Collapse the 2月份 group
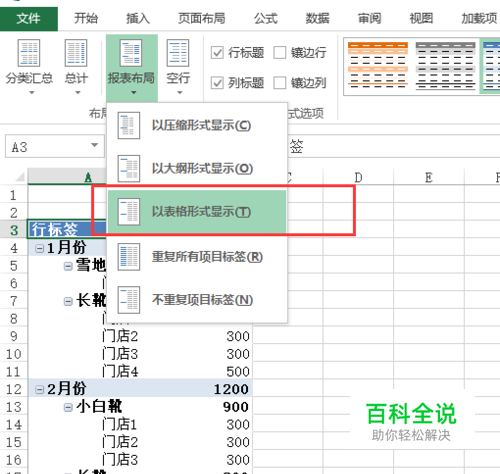500x474 pixels. pyautogui.click(x=40, y=389)
